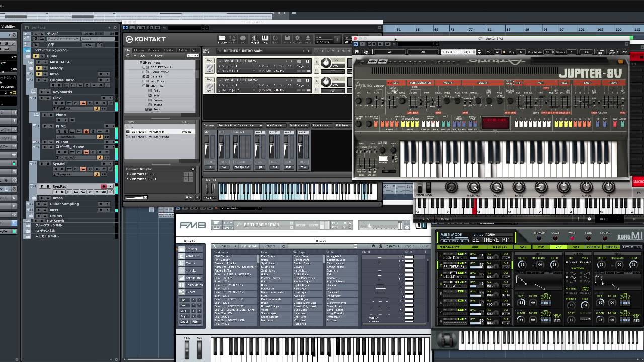Open edit instrument icon beside TightBass
Viewport: 644px width, 362px height.
click(x=97, y=108)
